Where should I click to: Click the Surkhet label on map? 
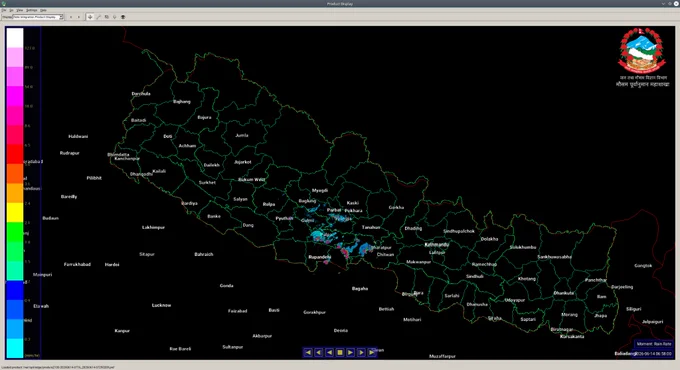pos(207,183)
